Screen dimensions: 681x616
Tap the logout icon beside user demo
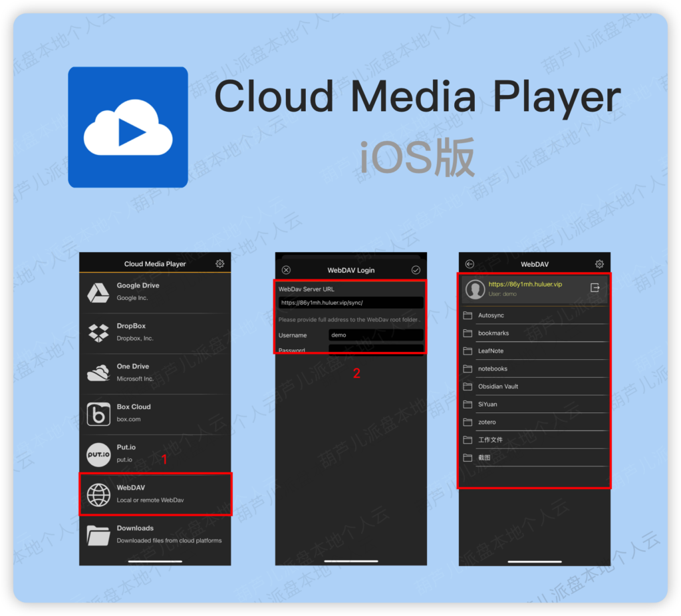coord(594,289)
